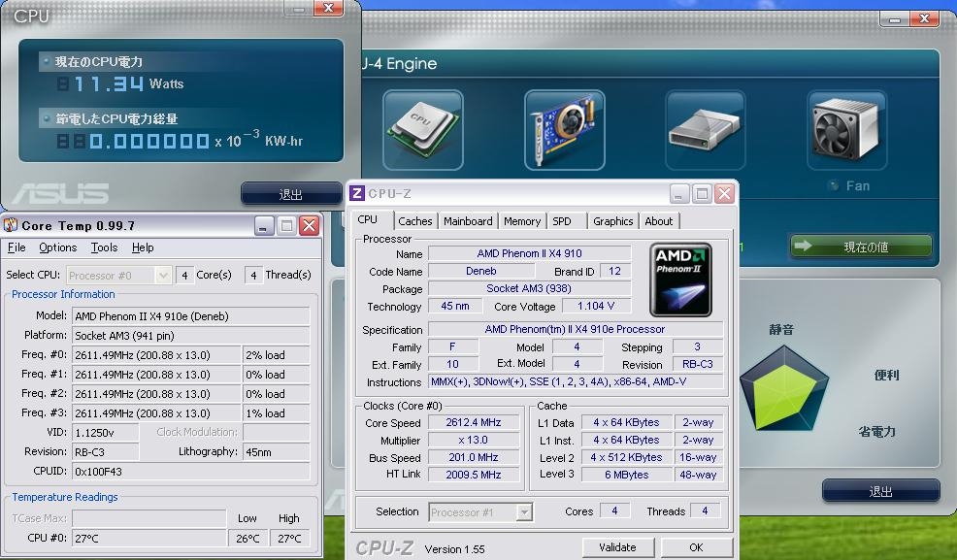Click the green 現在の値 button
The height and width of the screenshot is (560, 957).
point(861,247)
